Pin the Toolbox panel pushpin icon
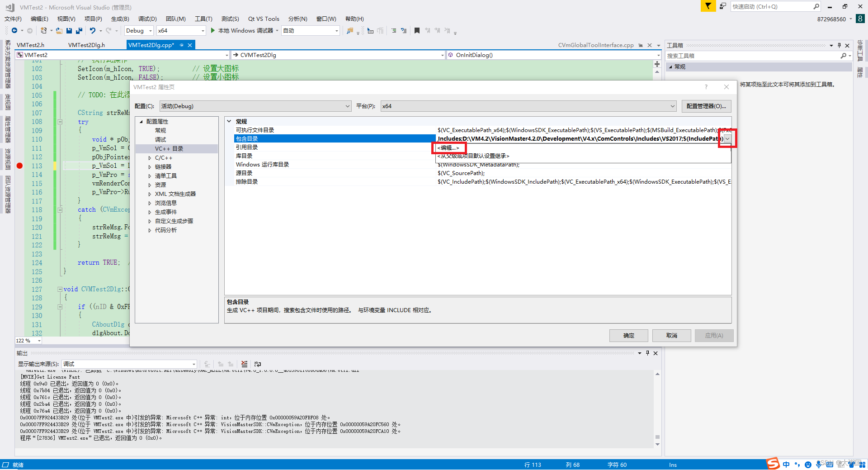868x470 pixels. [x=839, y=45]
